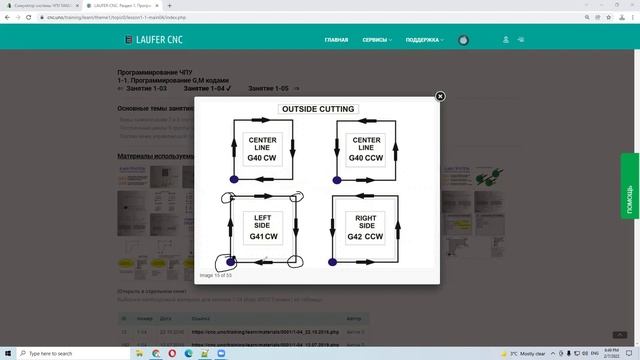Open the ГЛАВНАЯ menu item
Screen dimensions: 640x360
336,40
